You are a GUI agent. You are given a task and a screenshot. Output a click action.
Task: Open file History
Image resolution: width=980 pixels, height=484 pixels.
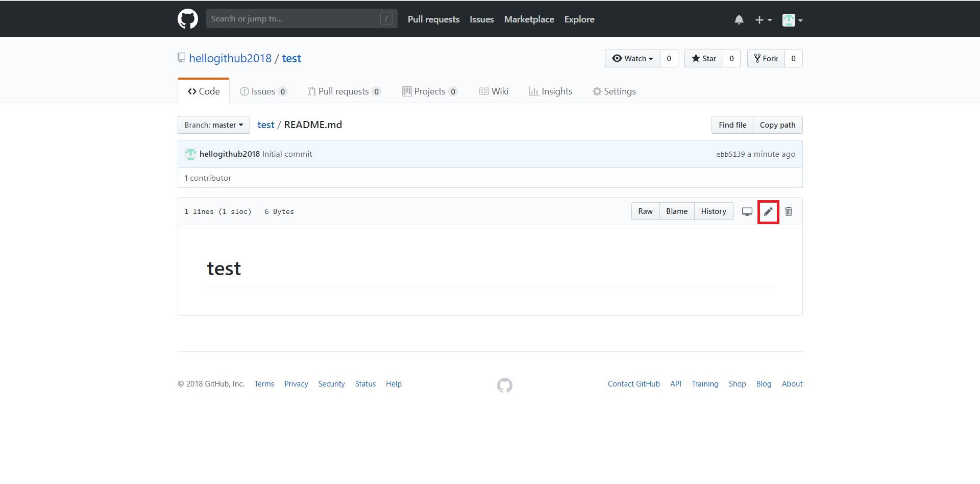click(x=714, y=211)
